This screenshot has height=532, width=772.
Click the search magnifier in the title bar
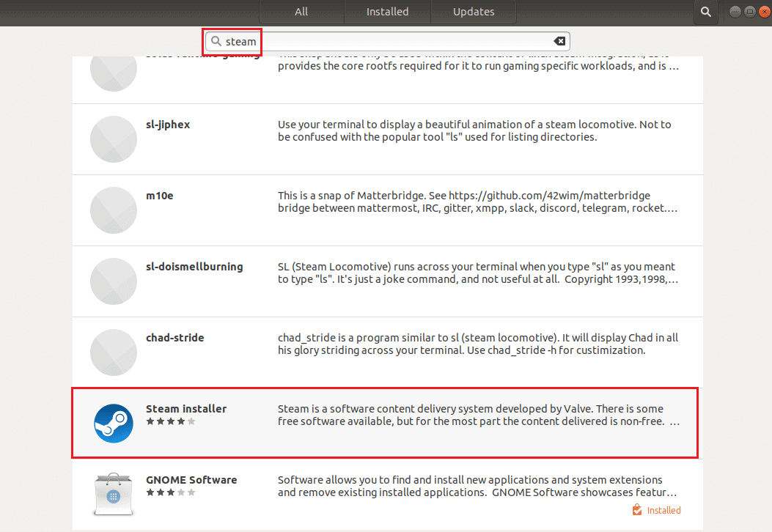(705, 12)
